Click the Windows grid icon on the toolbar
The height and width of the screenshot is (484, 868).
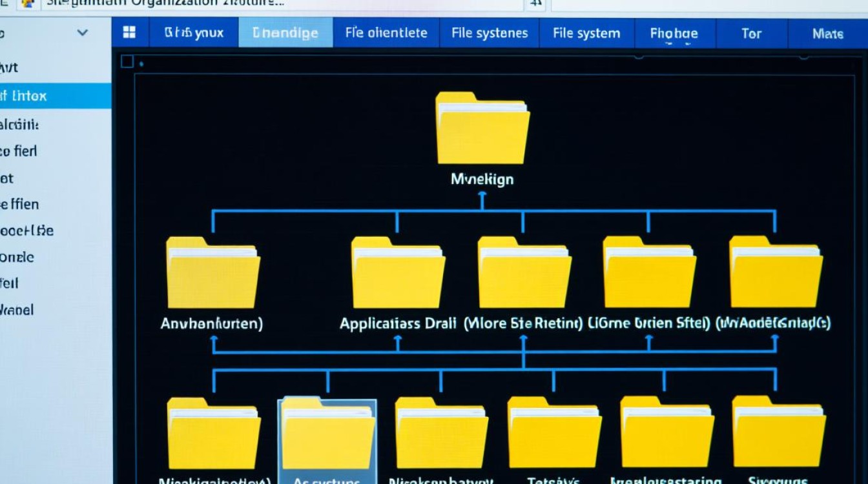pos(129,32)
